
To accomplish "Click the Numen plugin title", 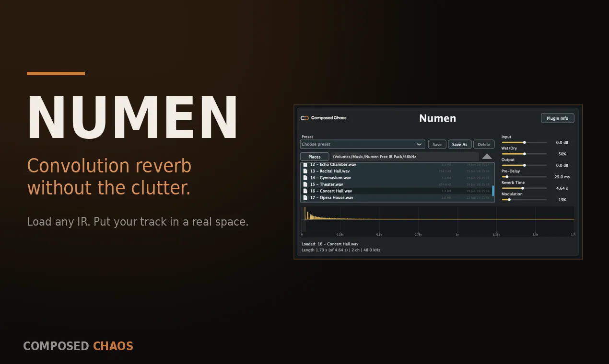I will 437,118.
